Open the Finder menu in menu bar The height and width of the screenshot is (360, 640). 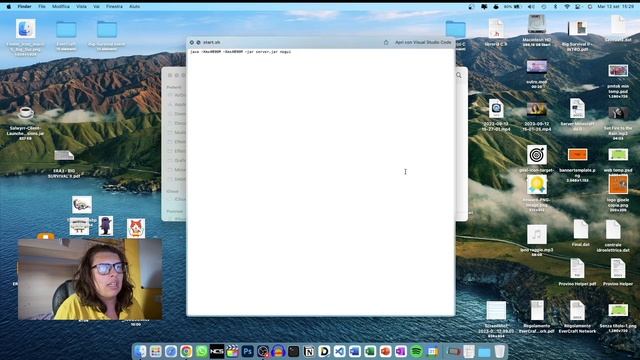tap(24, 7)
